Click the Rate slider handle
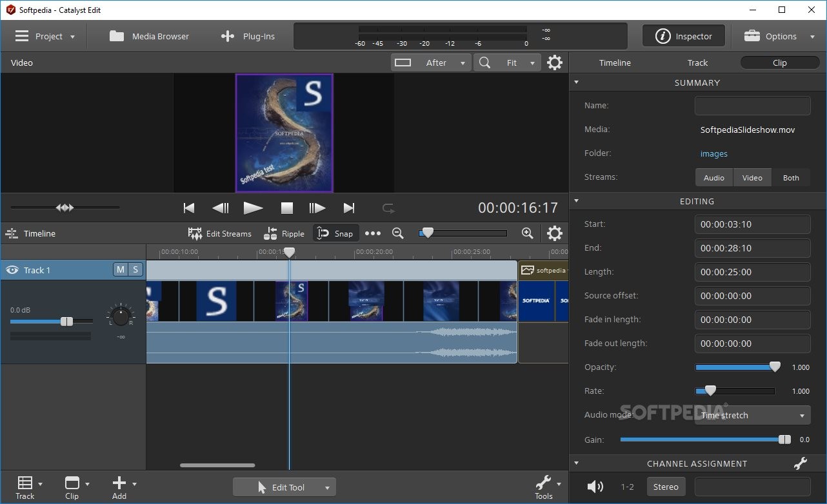 [x=710, y=391]
